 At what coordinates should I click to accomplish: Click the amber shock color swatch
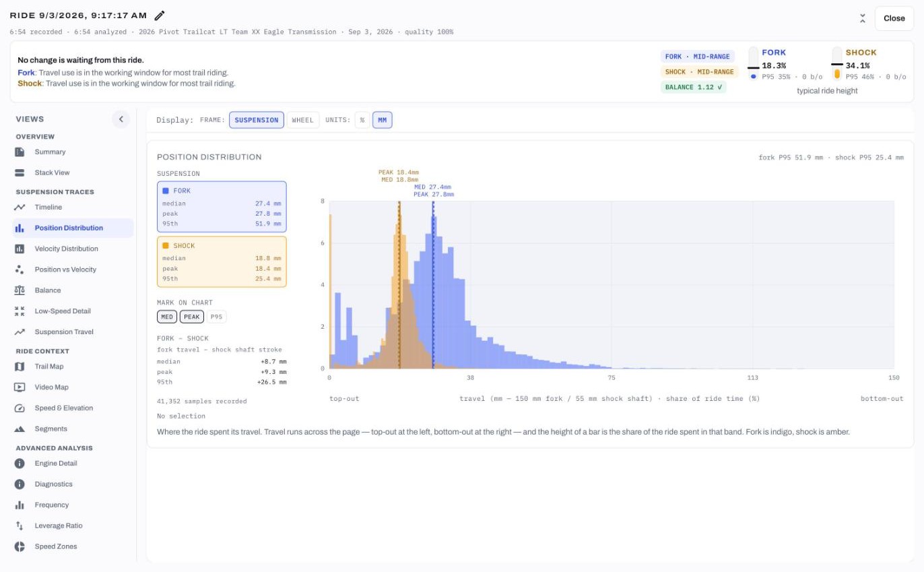(x=166, y=246)
